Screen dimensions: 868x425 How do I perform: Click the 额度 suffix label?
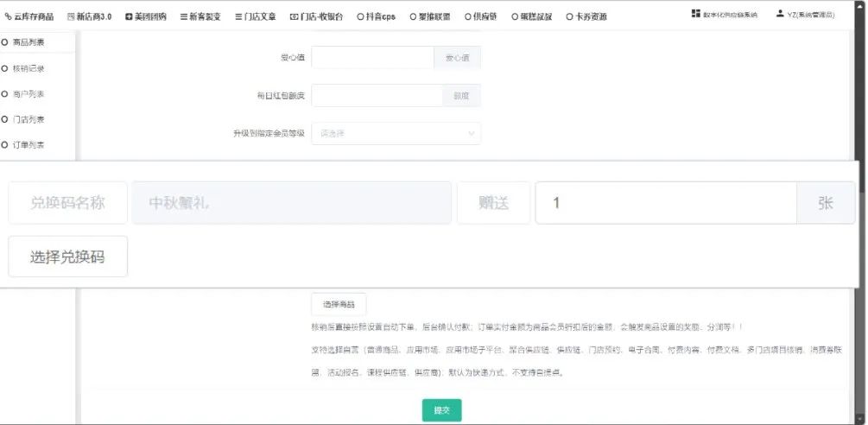pyautogui.click(x=462, y=96)
